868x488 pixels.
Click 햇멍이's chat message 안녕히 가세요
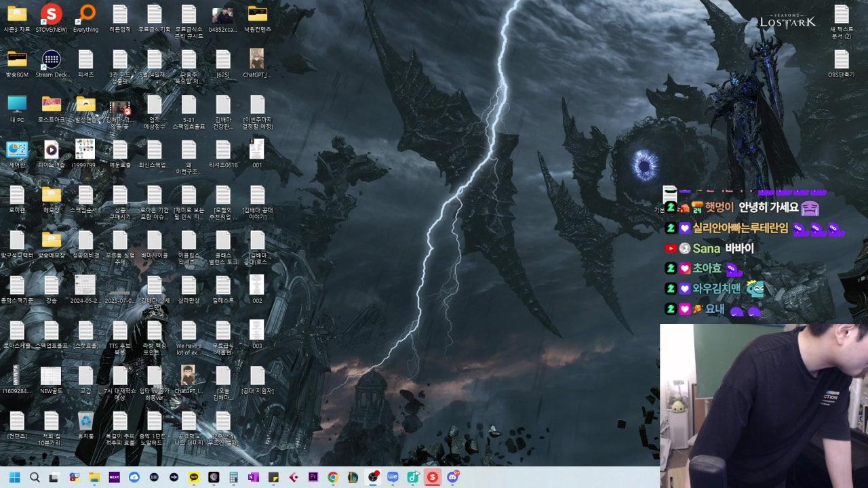click(768, 208)
